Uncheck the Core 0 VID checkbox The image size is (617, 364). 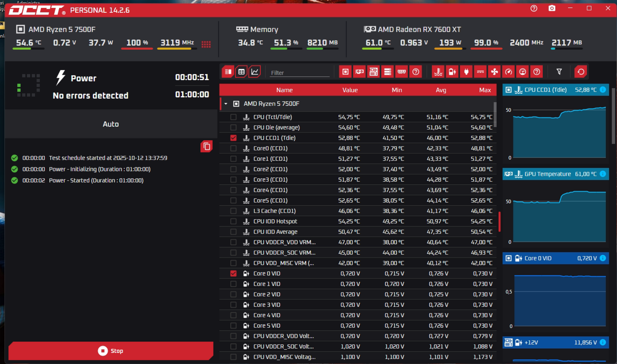click(233, 273)
